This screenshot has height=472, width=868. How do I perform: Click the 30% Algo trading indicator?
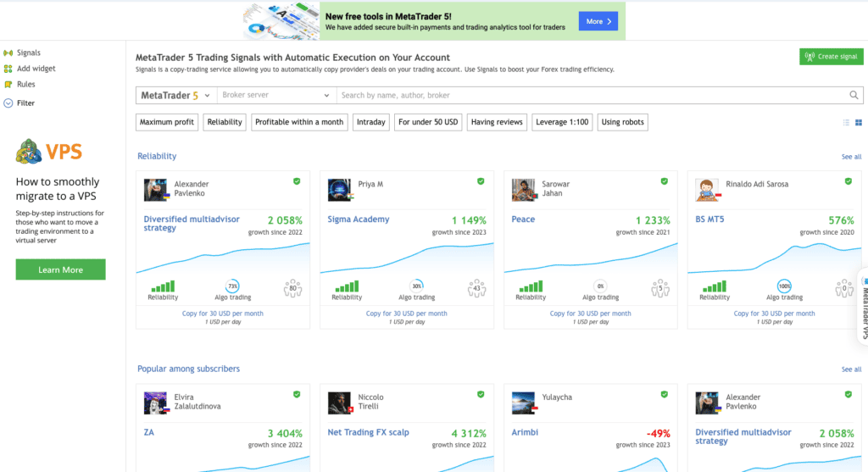pos(416,286)
